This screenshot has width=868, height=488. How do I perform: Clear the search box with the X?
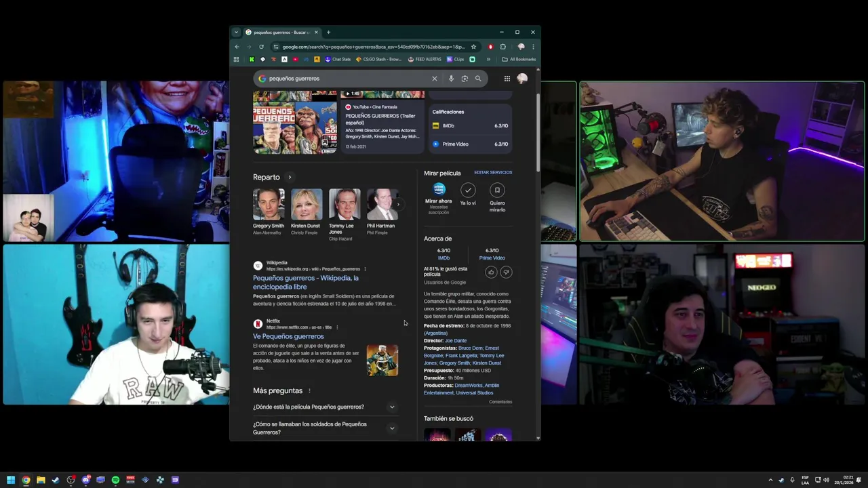[435, 79]
